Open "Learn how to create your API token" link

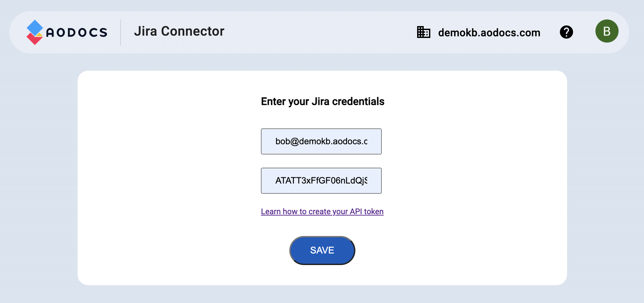322,212
